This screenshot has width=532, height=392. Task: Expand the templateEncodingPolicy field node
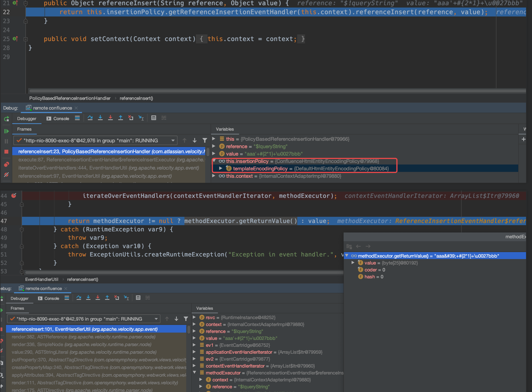221,169
